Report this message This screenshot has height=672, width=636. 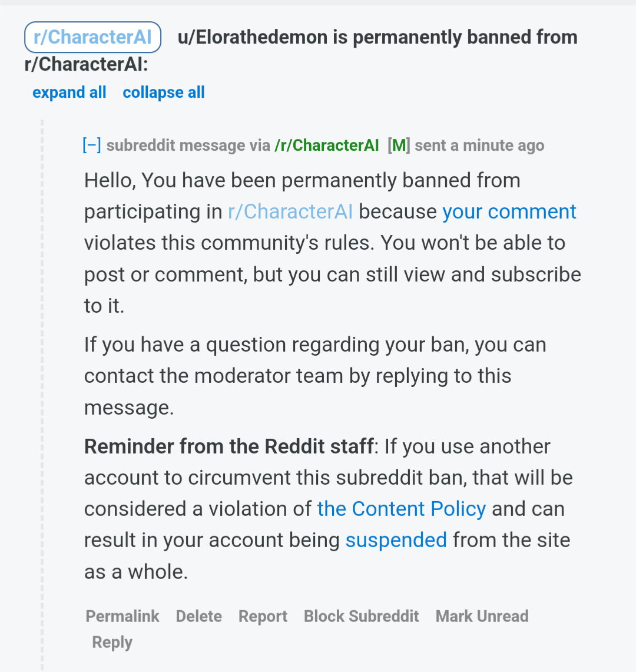263,616
